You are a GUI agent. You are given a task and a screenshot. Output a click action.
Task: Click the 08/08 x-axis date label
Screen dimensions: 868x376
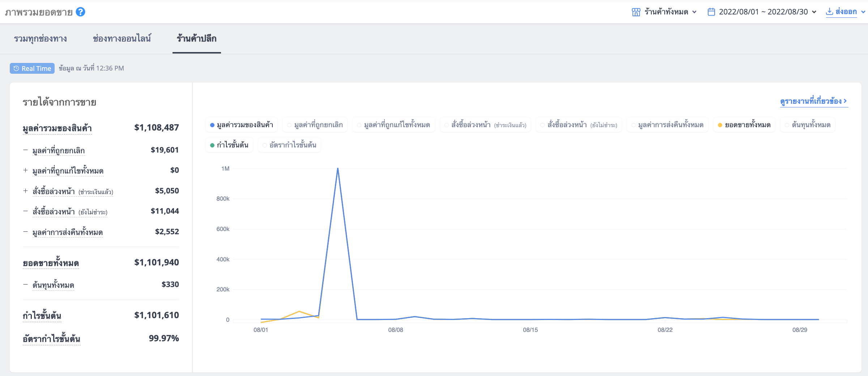pos(396,330)
